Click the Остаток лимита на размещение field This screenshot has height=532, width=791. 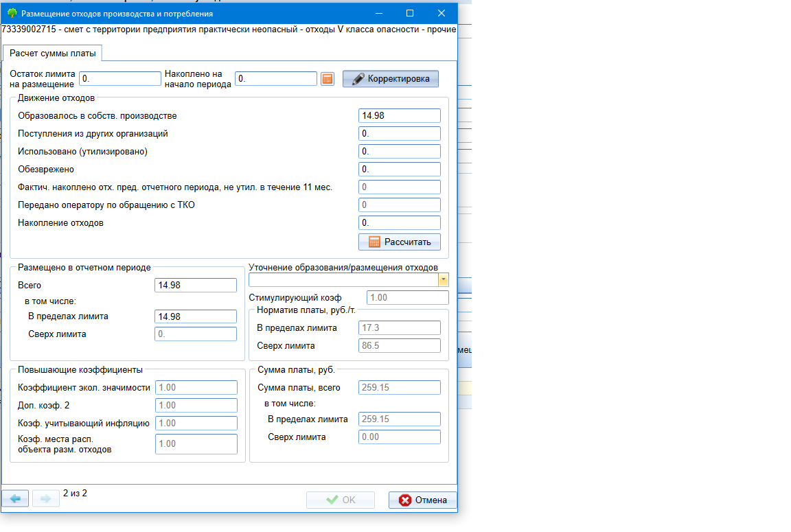(x=119, y=79)
